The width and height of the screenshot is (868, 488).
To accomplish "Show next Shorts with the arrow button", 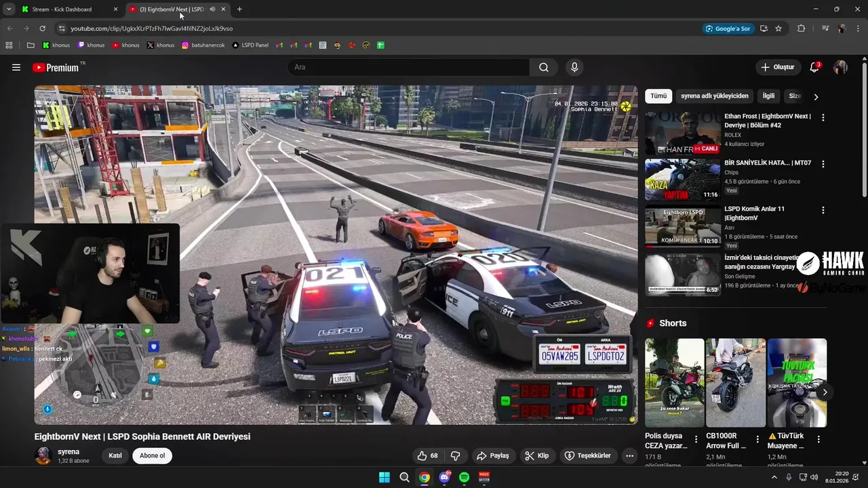I will [x=825, y=392].
